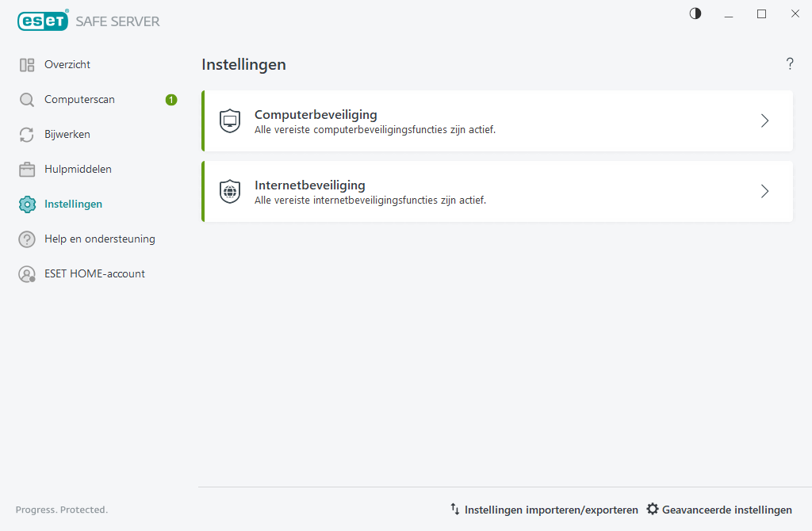The image size is (812, 531).
Task: Expand Internetbeveiliging with its chevron
Action: click(x=764, y=191)
